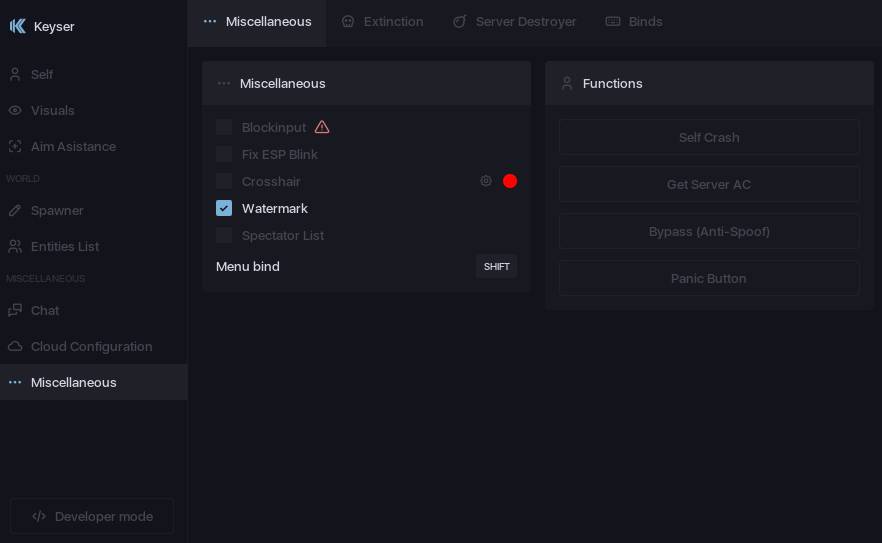
Task: Click the Keyser logo icon
Action: pyautogui.click(x=17, y=26)
